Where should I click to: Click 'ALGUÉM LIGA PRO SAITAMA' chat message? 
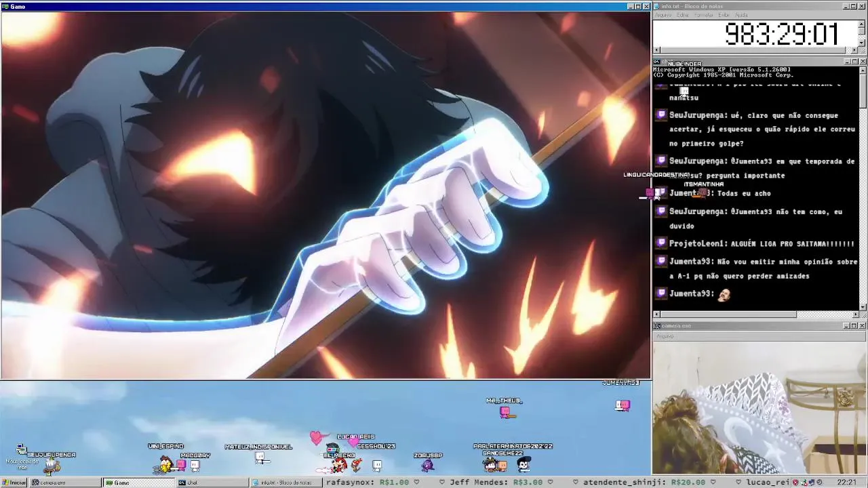pos(793,244)
